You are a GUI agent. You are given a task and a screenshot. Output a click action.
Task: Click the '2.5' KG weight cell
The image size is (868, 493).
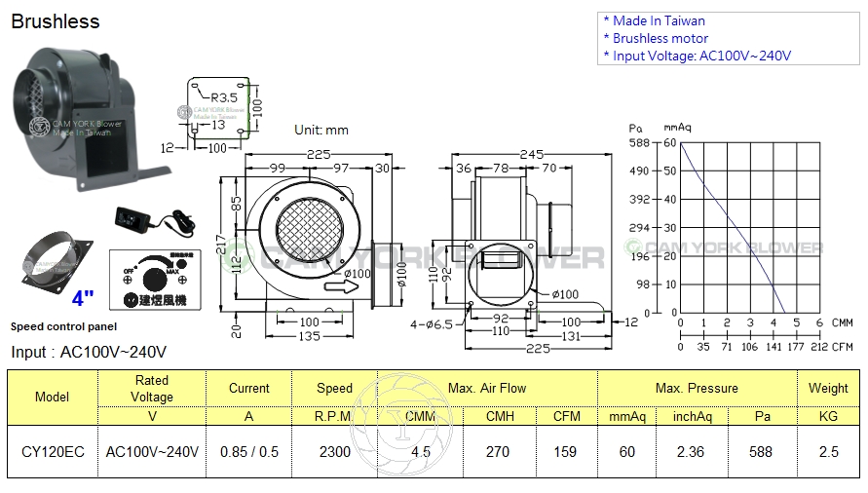tap(829, 452)
